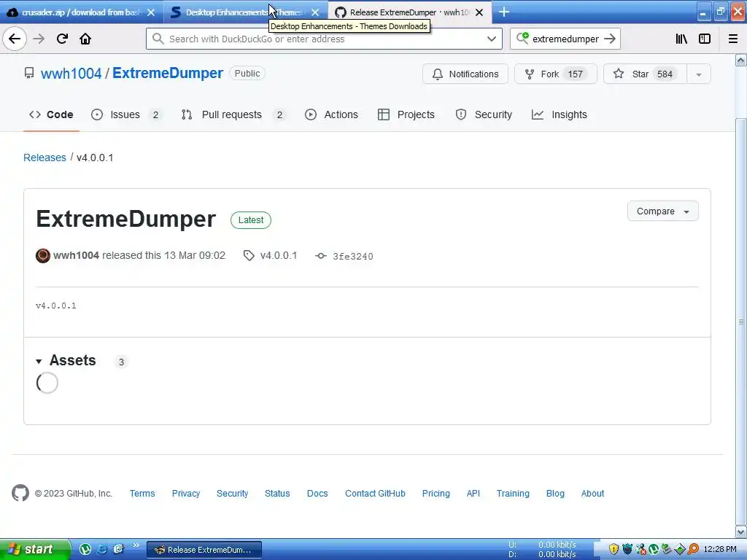
Task: Open the browser home page icon
Action: (x=85, y=39)
